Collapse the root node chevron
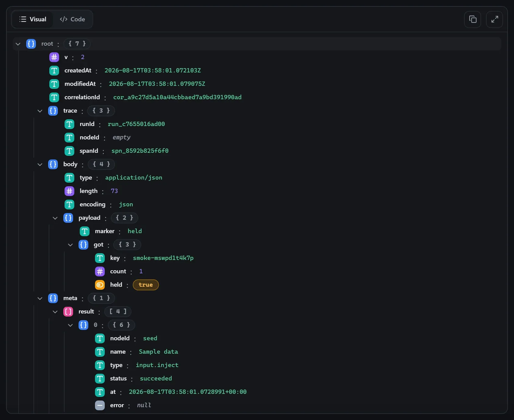 pyautogui.click(x=18, y=44)
